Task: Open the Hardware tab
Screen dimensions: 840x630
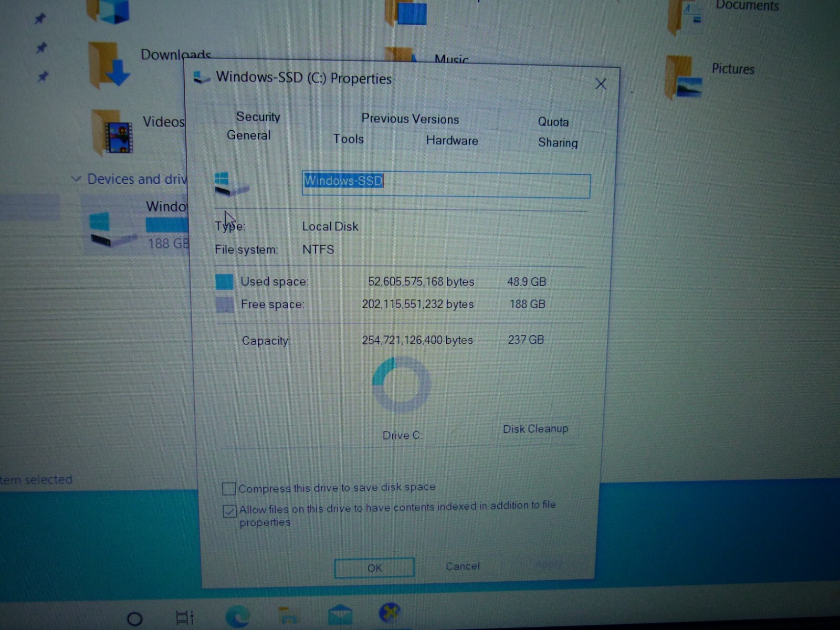Action: coord(452,141)
